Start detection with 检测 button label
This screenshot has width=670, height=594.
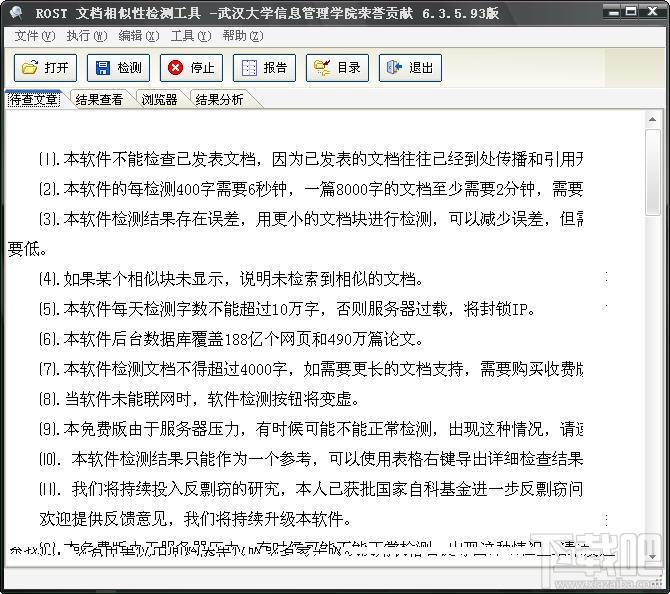coord(129,68)
